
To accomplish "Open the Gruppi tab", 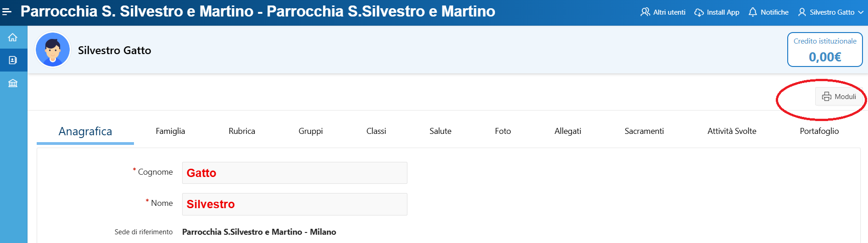I will [311, 131].
